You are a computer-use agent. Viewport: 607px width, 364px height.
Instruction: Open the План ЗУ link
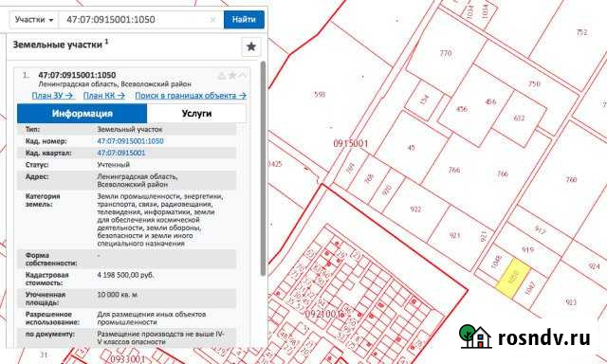tap(52, 95)
